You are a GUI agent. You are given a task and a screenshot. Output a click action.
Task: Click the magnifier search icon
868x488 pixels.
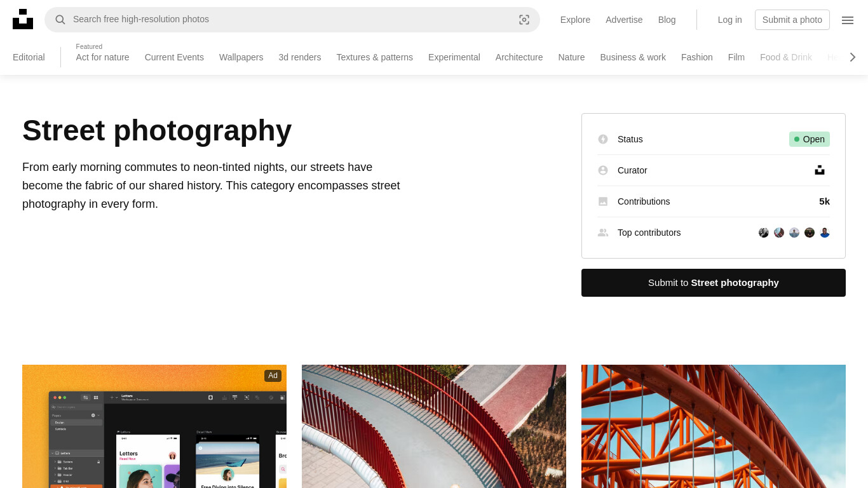coord(60,20)
